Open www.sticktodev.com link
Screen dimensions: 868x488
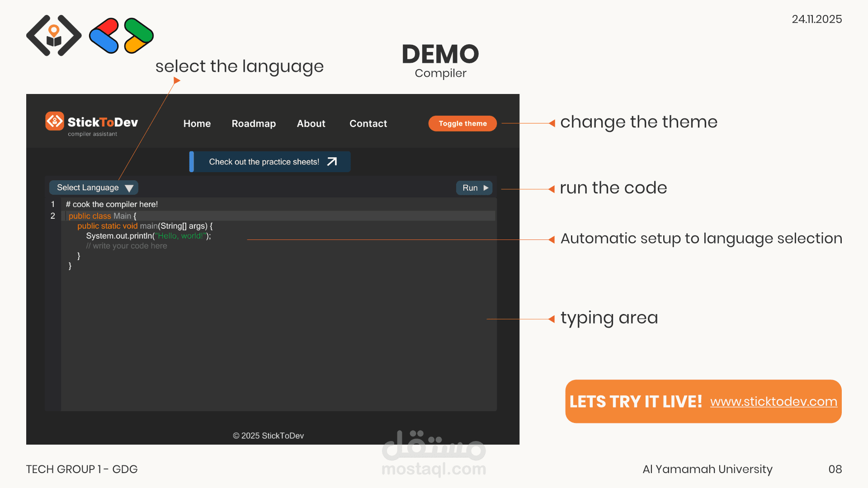click(774, 401)
